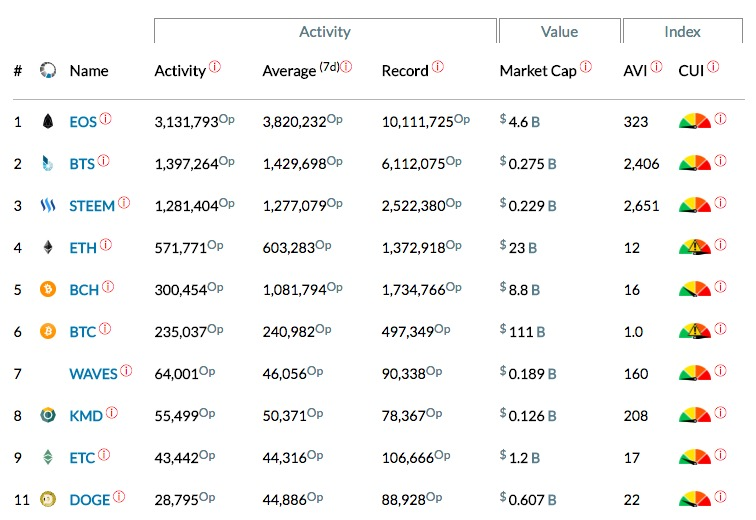Click the CUI gauge for EOS row
The width and height of the screenshot is (756, 520).
tap(695, 121)
